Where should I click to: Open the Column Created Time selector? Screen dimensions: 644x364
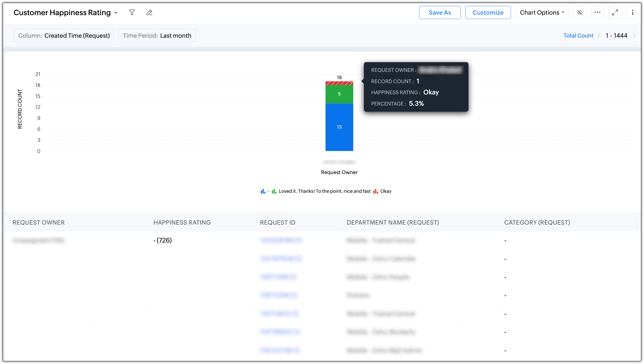[x=64, y=36]
